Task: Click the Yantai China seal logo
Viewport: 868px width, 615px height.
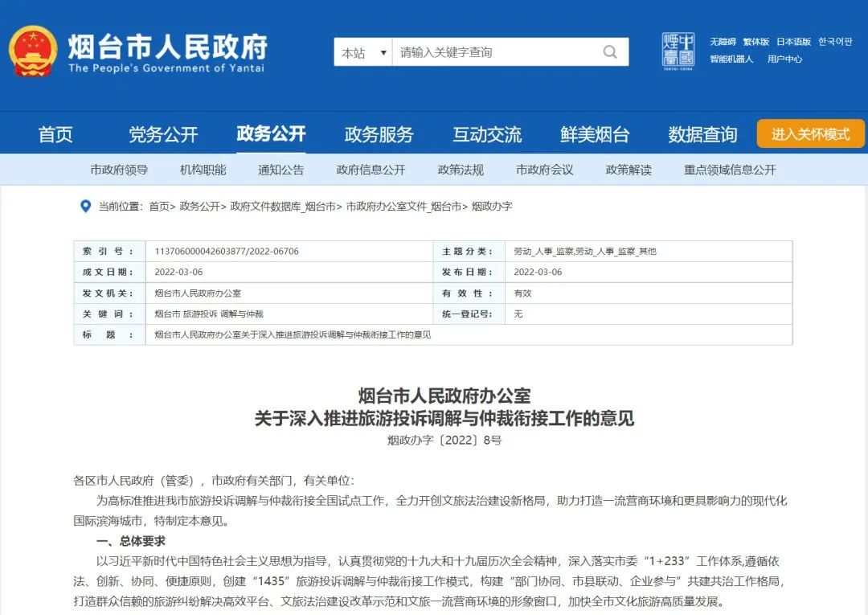Action: click(x=678, y=51)
